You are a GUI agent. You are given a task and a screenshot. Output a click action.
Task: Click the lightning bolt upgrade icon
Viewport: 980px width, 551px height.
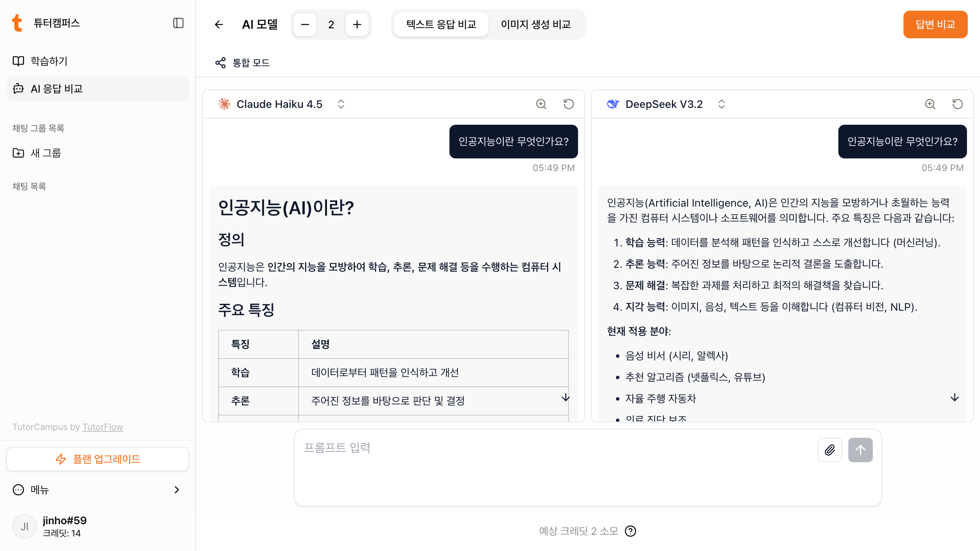coord(61,459)
